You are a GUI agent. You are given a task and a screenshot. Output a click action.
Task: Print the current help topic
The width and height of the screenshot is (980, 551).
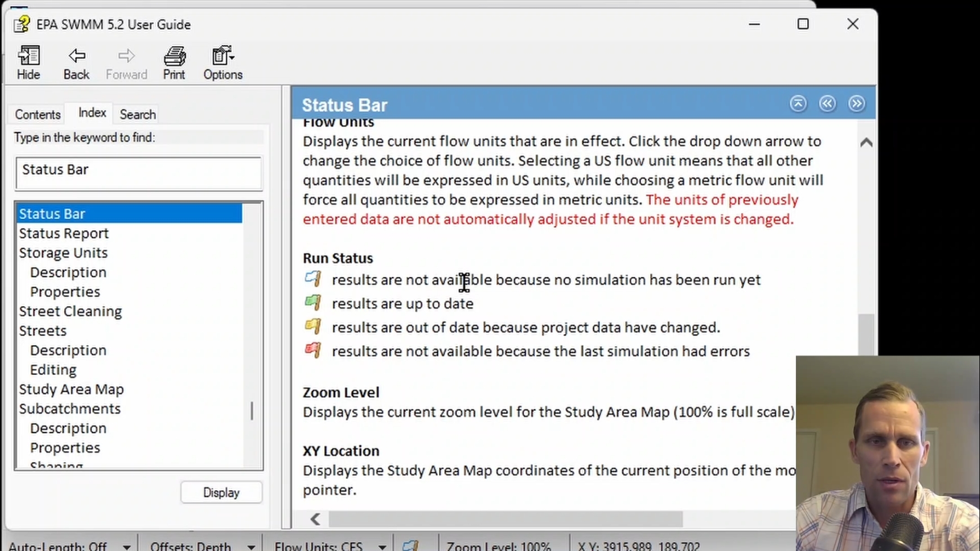coord(174,62)
